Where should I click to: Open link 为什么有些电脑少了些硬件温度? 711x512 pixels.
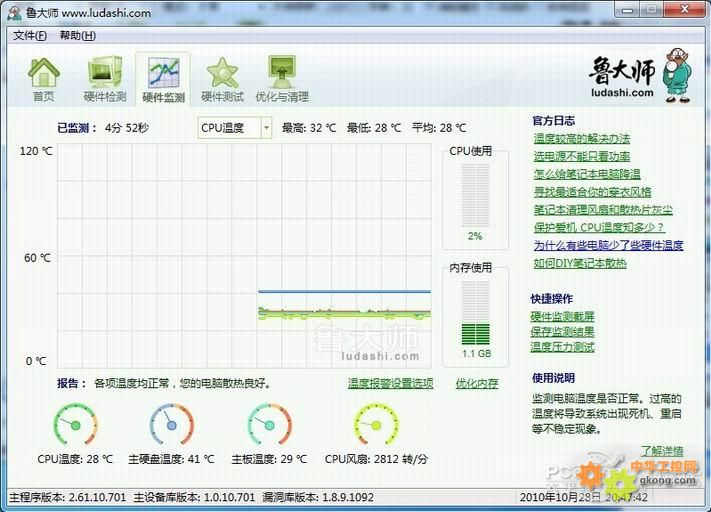pos(609,245)
